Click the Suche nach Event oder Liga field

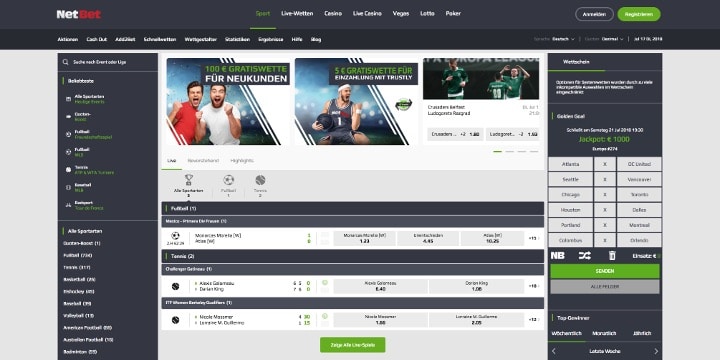point(108,62)
